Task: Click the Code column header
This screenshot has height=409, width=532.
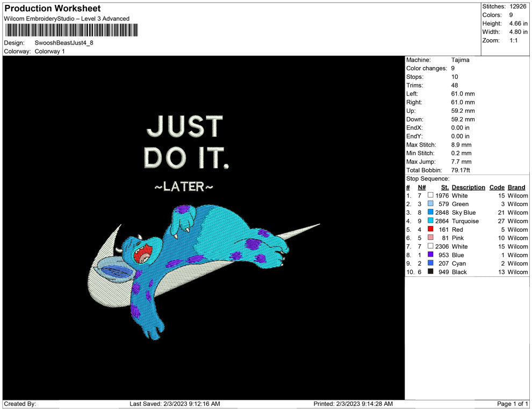Action: click(497, 187)
